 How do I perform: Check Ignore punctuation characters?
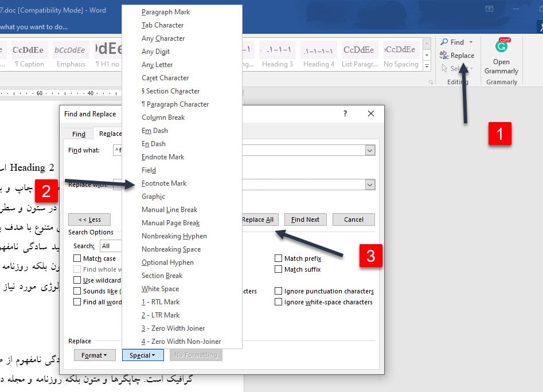[x=278, y=291]
